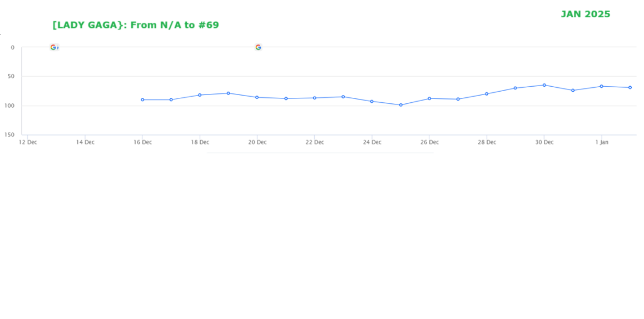Click the '50' y-axis label
The image size is (644, 319).
coord(12,76)
